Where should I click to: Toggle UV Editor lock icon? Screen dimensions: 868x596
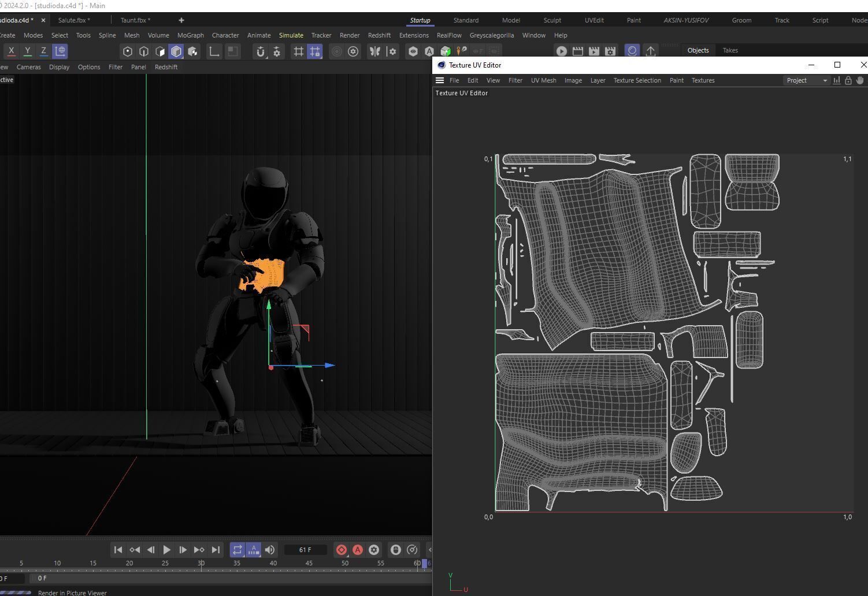click(x=848, y=80)
